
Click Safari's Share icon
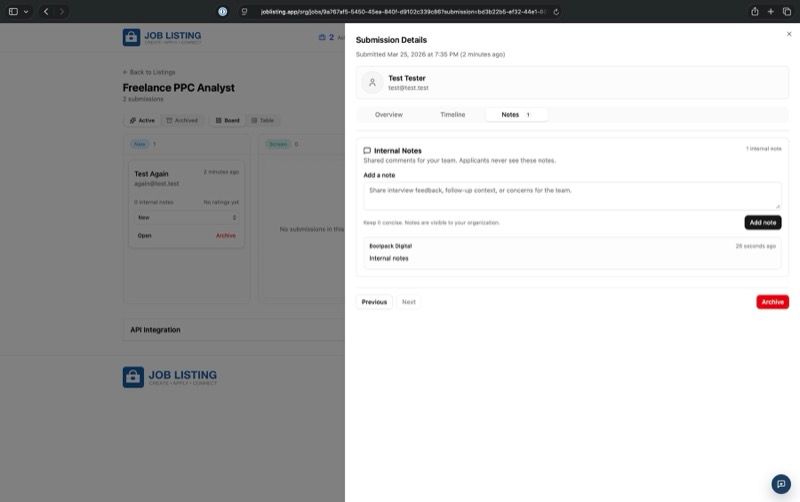pos(754,11)
